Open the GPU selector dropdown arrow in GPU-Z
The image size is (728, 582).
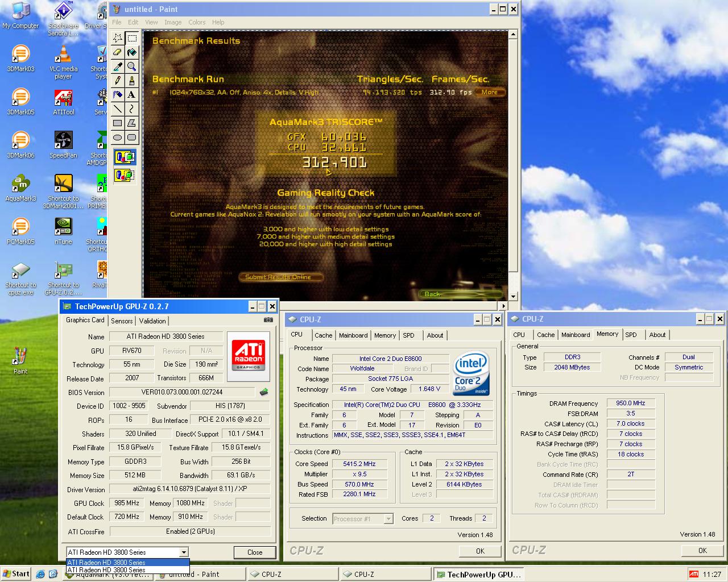point(184,552)
